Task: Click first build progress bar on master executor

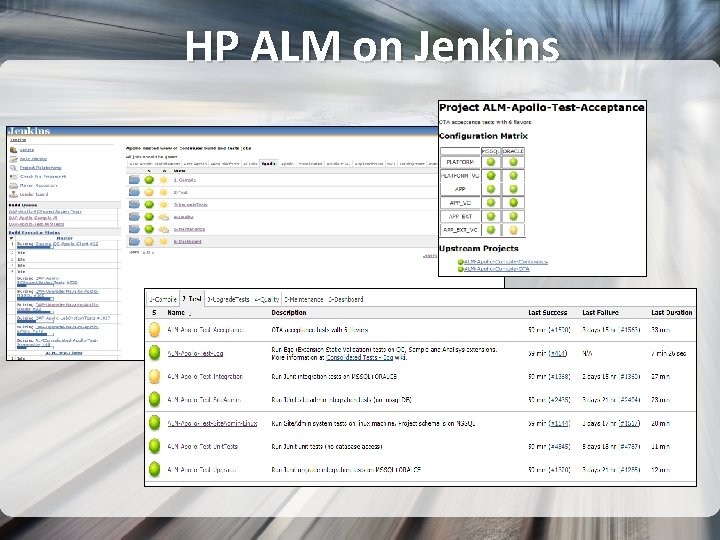Action: (34, 248)
